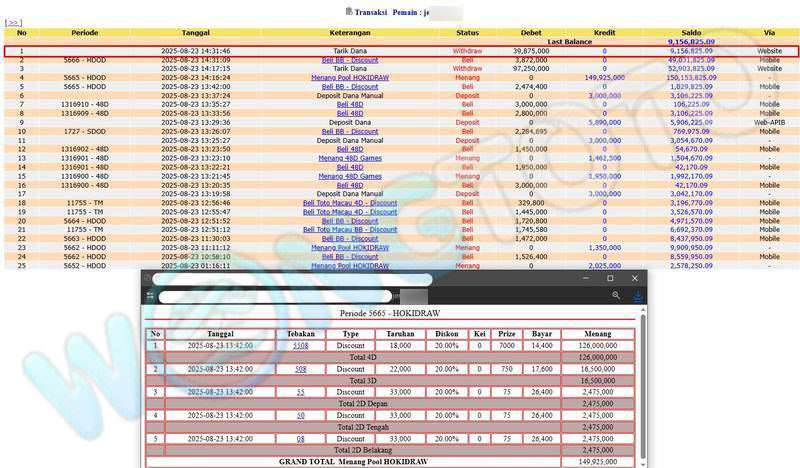Click the site settings icon in popup address bar
This screenshot has height=468, width=800.
click(x=151, y=296)
